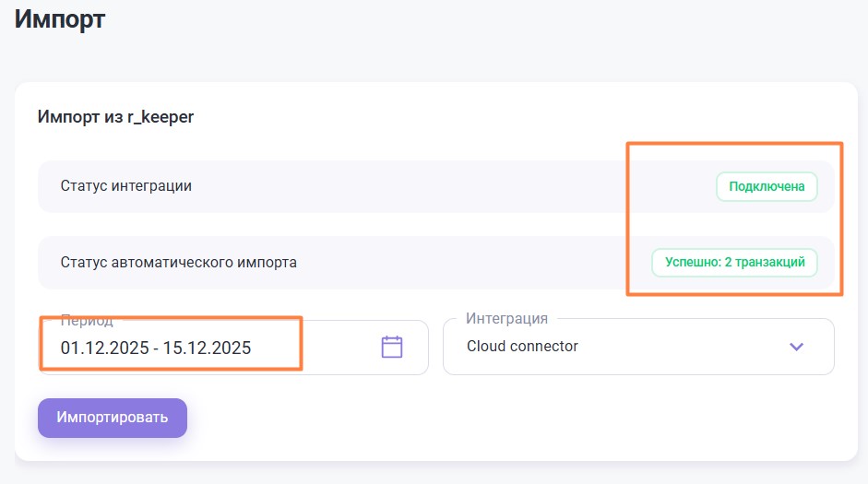Click the Интеграция field label
Image resolution: width=868 pixels, height=484 pixels.
tap(506, 318)
